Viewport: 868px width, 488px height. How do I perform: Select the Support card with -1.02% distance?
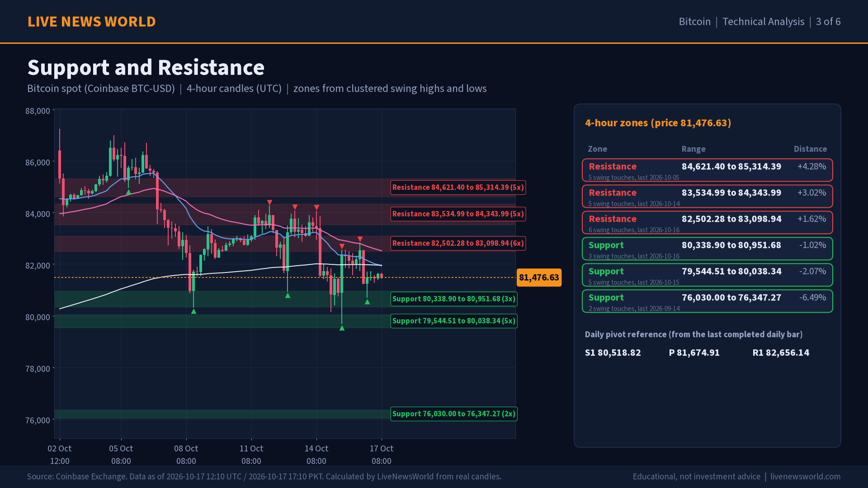(x=707, y=249)
